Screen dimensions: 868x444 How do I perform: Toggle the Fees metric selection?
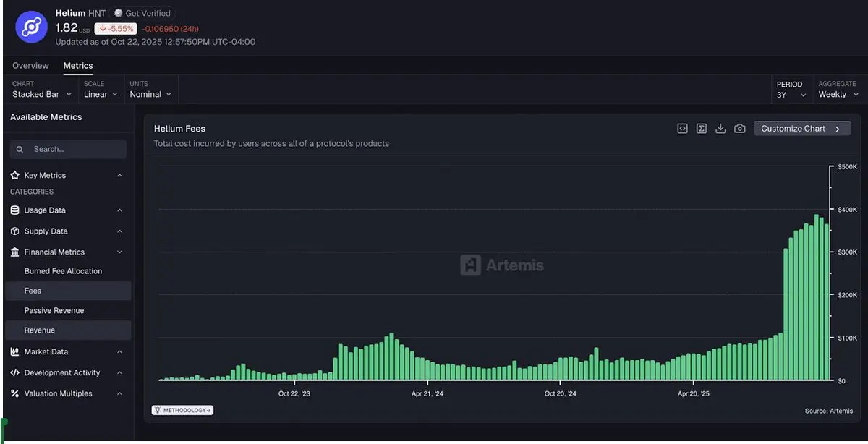[x=33, y=291]
